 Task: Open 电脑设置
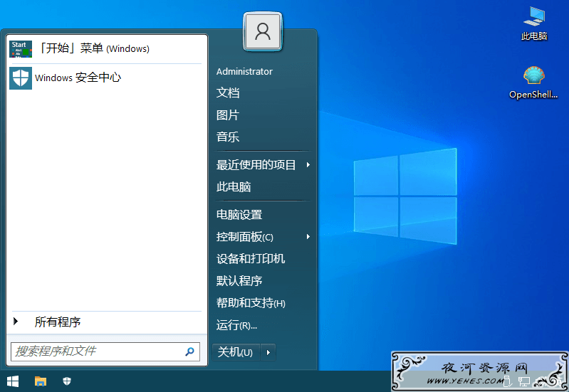[x=239, y=215]
